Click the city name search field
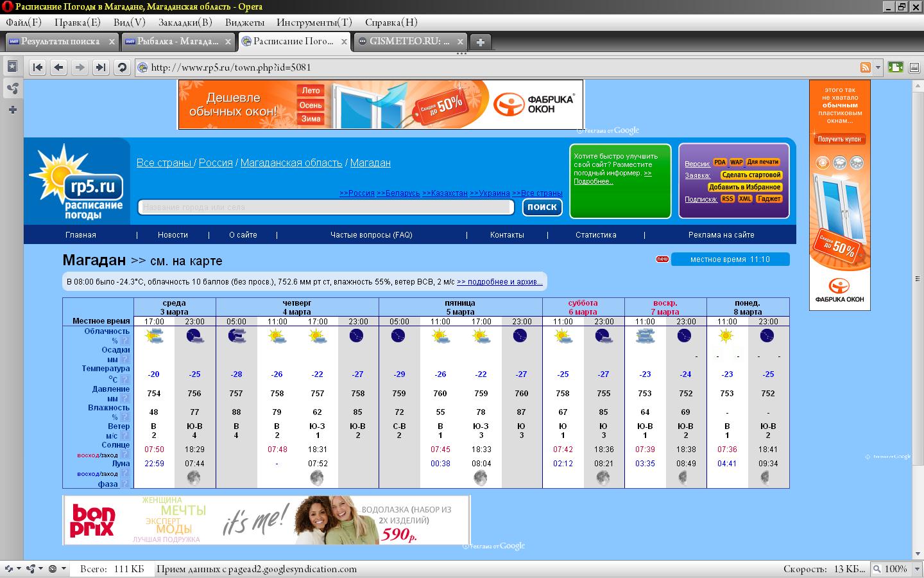The height and width of the screenshot is (578, 924). click(x=326, y=207)
